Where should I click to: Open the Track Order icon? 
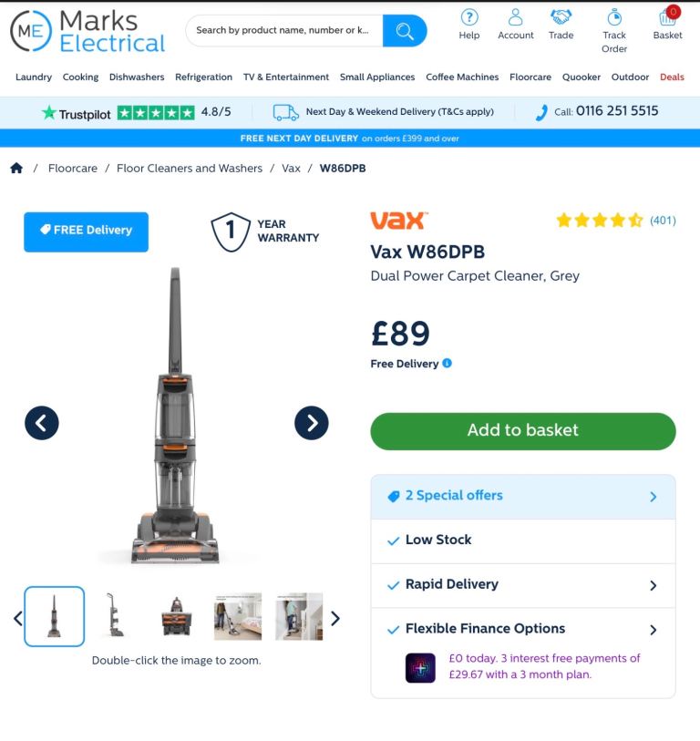(x=614, y=18)
